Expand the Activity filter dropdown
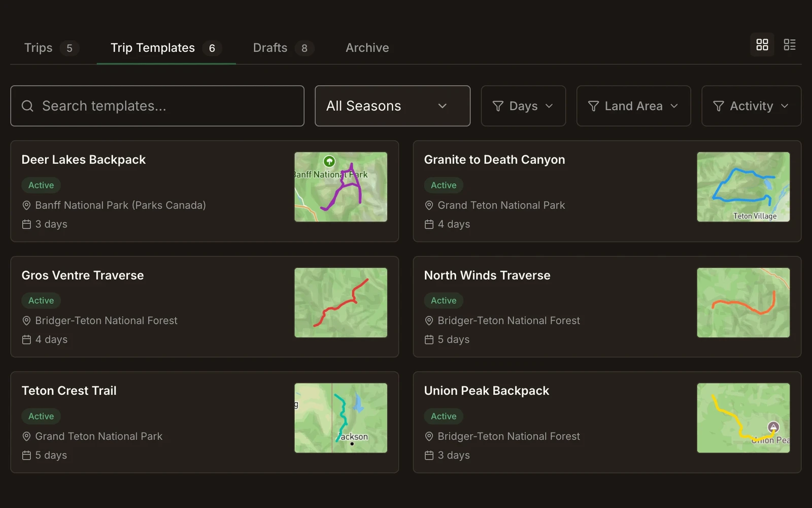Viewport: 812px width, 508px height. 751,106
